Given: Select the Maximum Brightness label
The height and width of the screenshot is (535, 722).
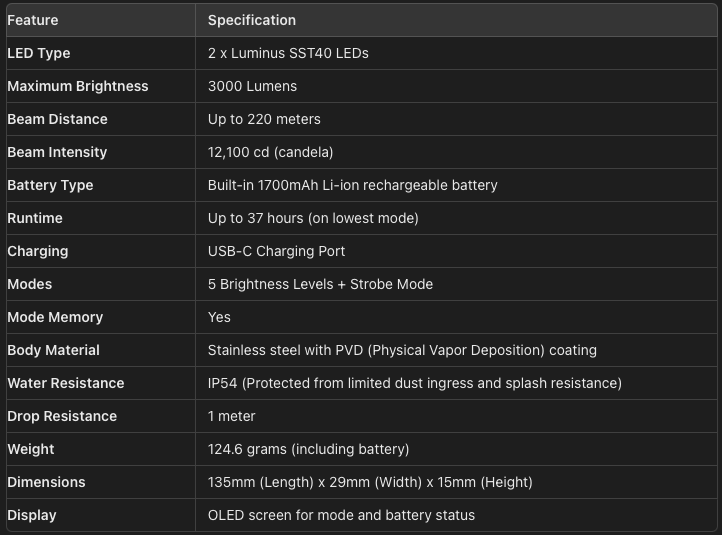Looking at the screenshot, I should 77,86.
